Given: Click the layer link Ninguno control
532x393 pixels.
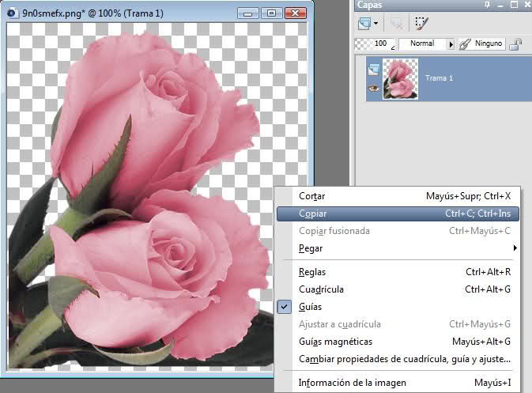Looking at the screenshot, I should point(482,43).
